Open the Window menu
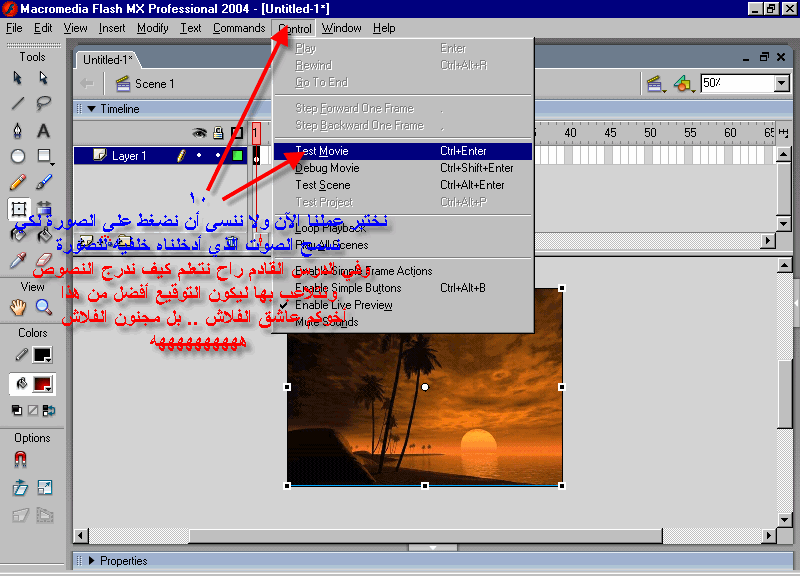This screenshot has width=800, height=576. [x=341, y=28]
